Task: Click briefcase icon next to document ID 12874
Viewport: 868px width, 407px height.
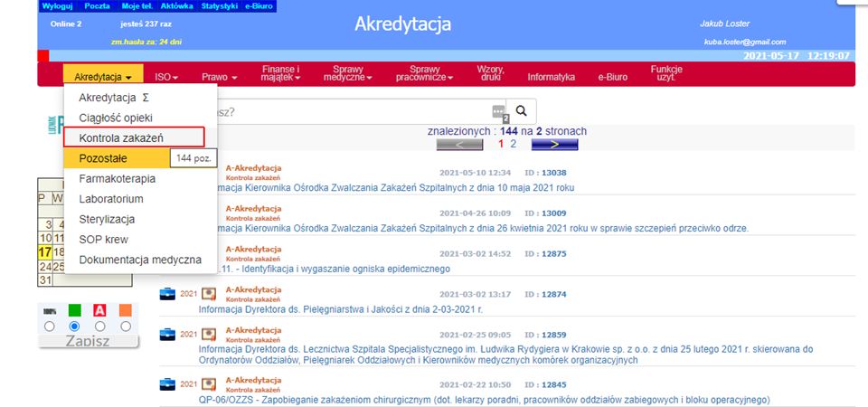Action: (x=167, y=293)
